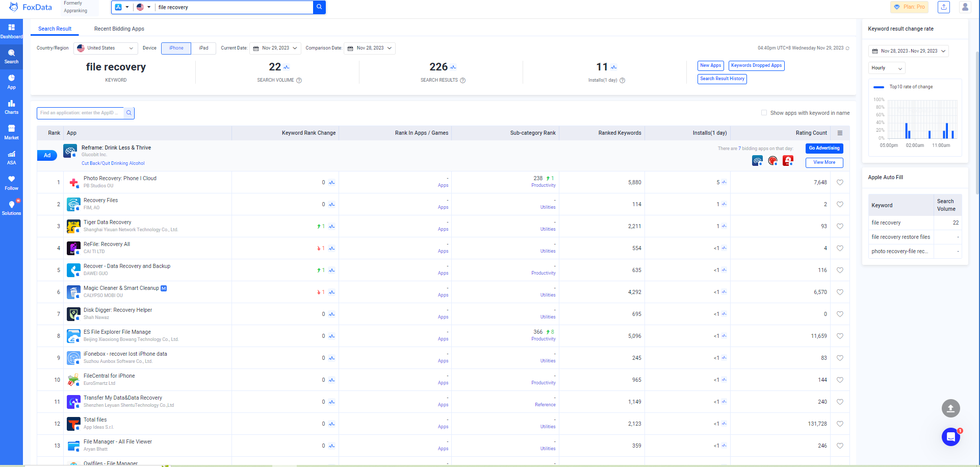The image size is (980, 467).
Task: Open installs trend for Photo Recovery row
Action: click(724, 182)
